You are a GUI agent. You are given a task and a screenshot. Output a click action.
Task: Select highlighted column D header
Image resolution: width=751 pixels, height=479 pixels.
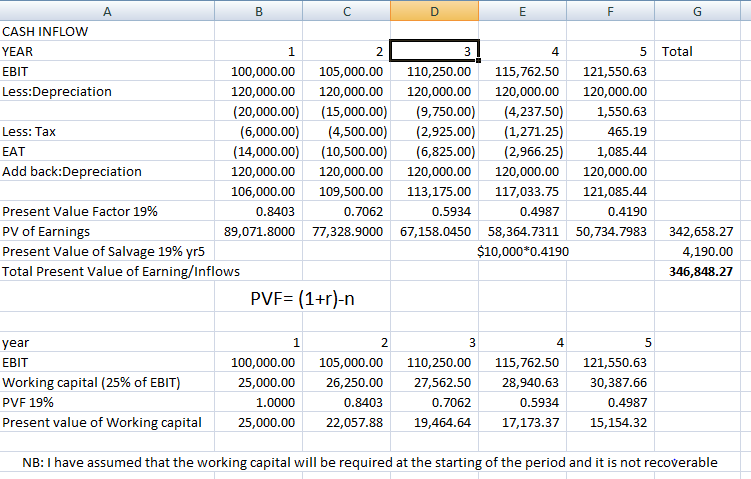point(435,12)
